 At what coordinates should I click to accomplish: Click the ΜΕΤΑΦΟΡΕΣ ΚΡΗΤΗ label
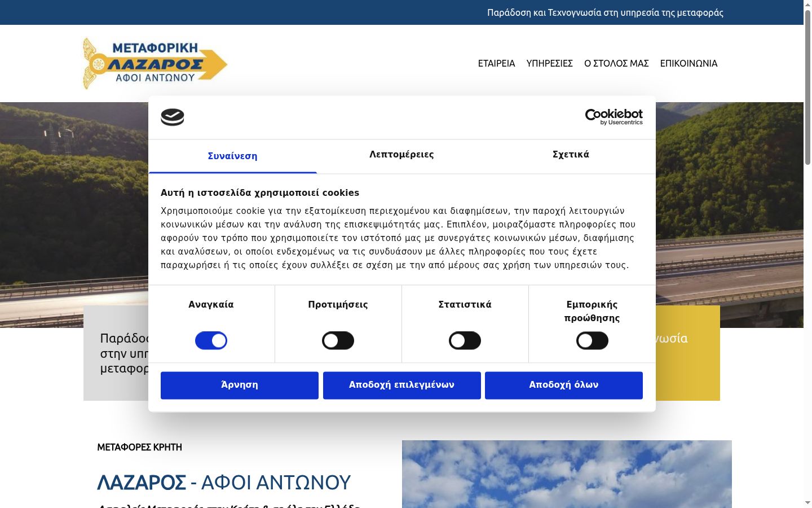(x=139, y=447)
